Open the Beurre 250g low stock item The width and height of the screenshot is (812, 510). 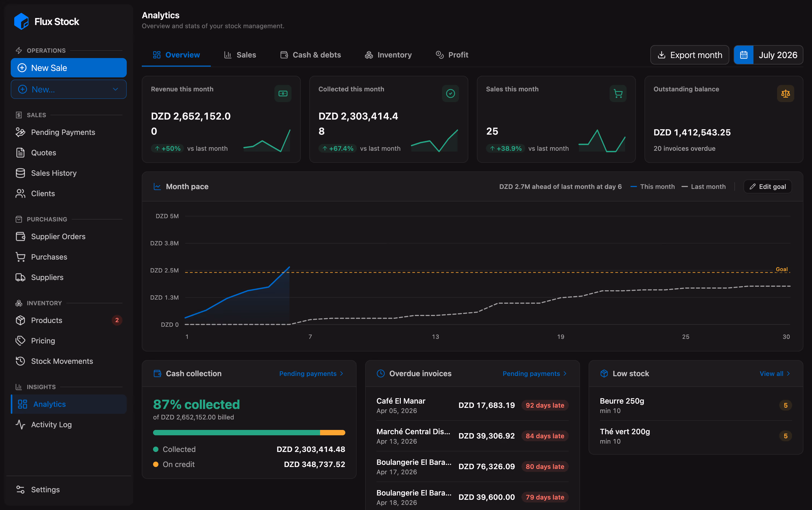[x=696, y=405]
